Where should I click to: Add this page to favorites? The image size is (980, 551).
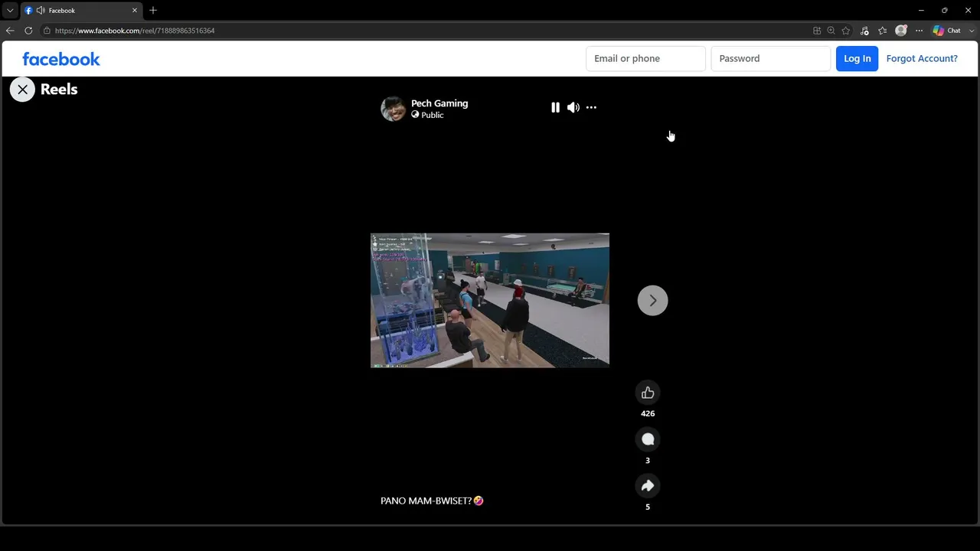click(x=846, y=31)
